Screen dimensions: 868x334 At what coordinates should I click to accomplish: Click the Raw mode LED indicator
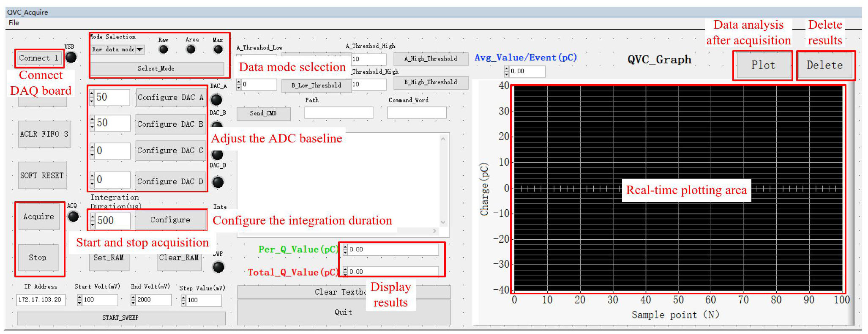click(163, 49)
